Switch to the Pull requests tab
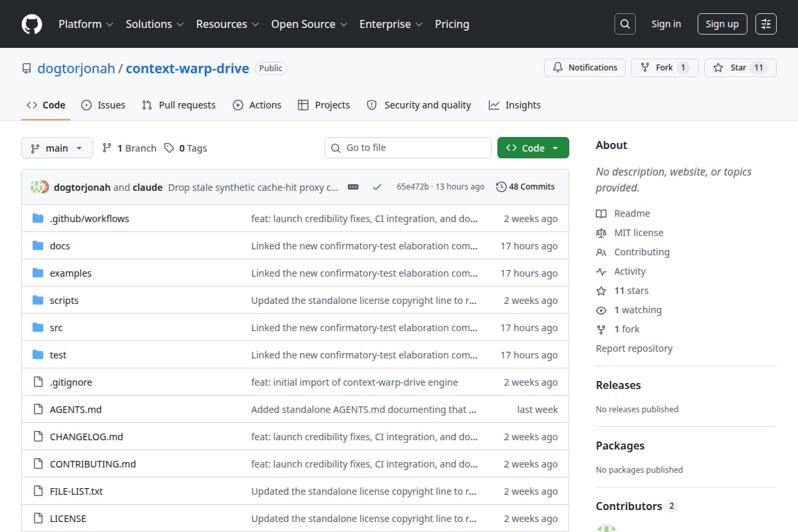This screenshot has width=798, height=532. pyautogui.click(x=179, y=105)
